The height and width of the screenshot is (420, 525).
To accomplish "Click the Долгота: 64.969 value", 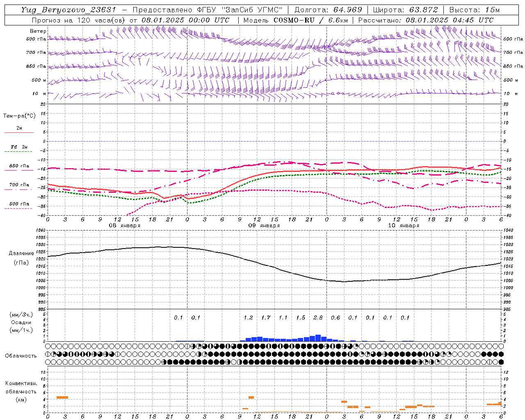I will (328, 10).
